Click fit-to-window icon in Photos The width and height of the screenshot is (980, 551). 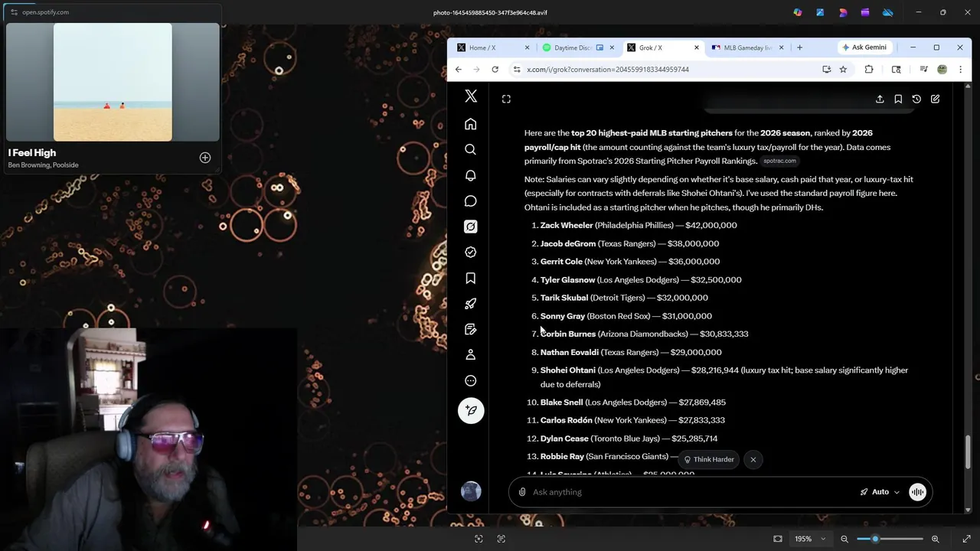point(778,539)
